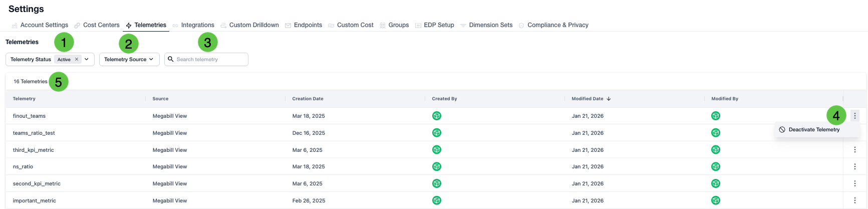Open three-dot menu for third_kpi_metric row
This screenshot has width=868, height=209.
[x=854, y=150]
